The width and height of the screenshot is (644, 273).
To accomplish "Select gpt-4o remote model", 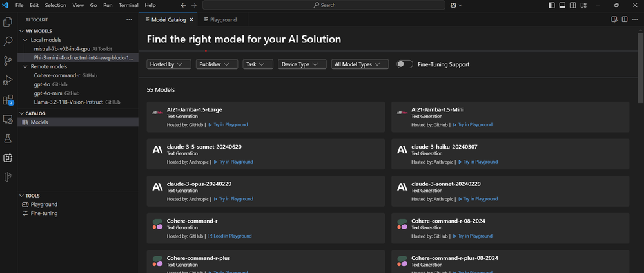I will (78, 84).
